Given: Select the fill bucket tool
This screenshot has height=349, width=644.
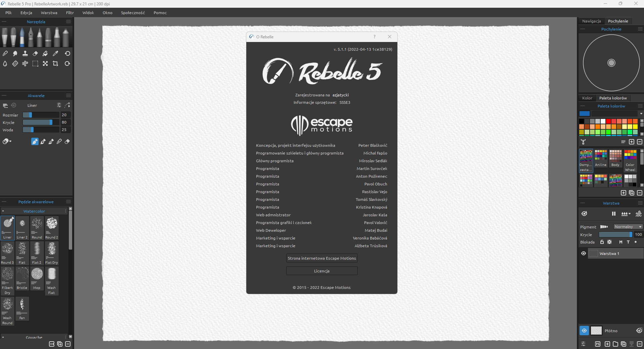Looking at the screenshot, I should 45,53.
